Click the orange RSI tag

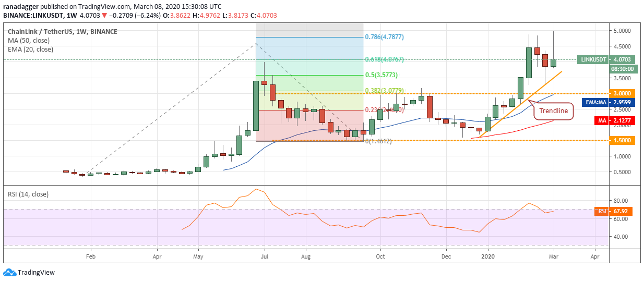coord(602,212)
